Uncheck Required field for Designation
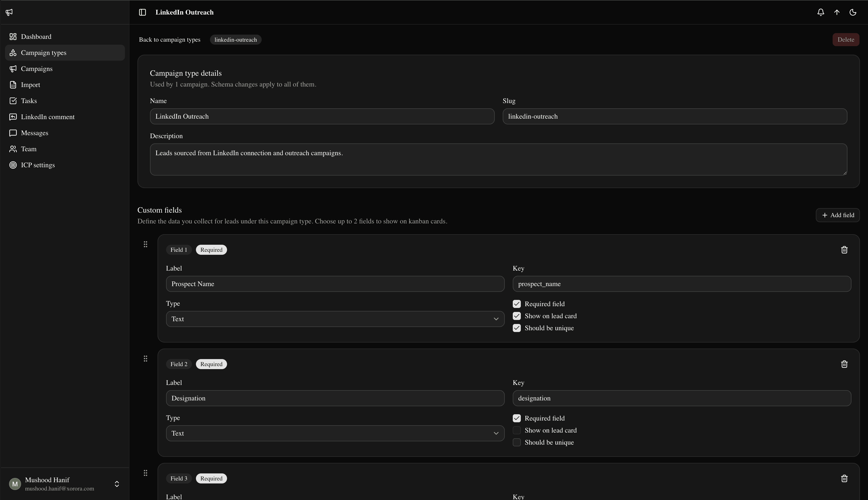The image size is (868, 500). point(517,418)
